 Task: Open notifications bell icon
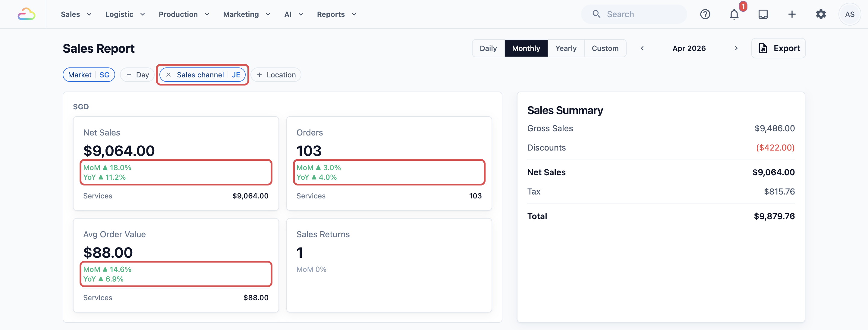pyautogui.click(x=734, y=14)
